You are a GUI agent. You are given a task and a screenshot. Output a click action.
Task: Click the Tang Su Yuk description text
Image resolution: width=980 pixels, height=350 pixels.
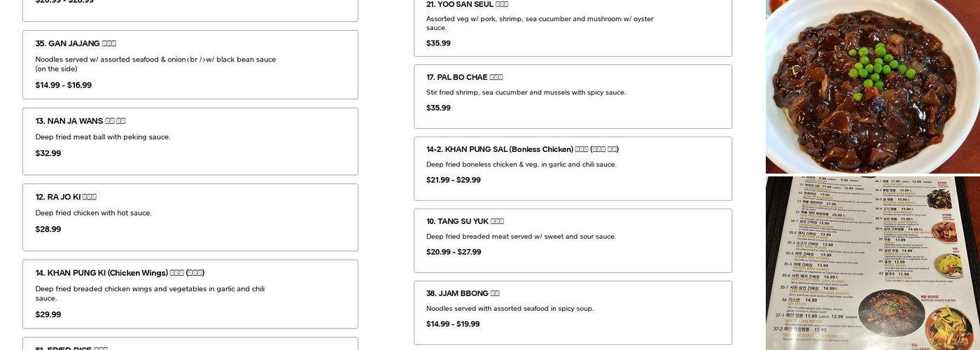tap(521, 237)
